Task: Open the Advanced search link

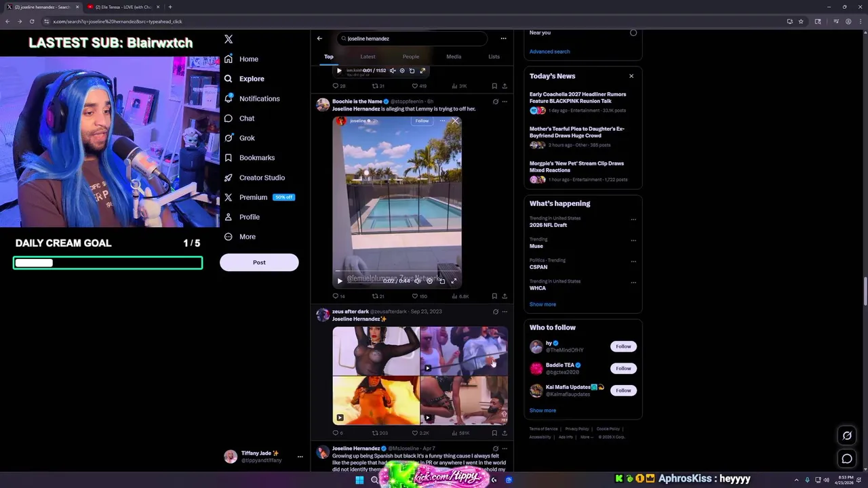Action: pyautogui.click(x=549, y=52)
